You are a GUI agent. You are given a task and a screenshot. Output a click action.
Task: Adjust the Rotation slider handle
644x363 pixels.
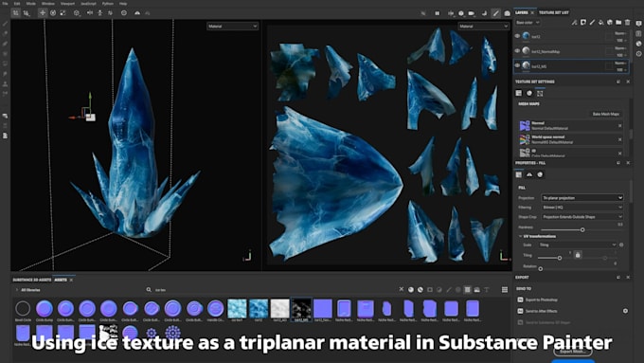click(x=541, y=269)
